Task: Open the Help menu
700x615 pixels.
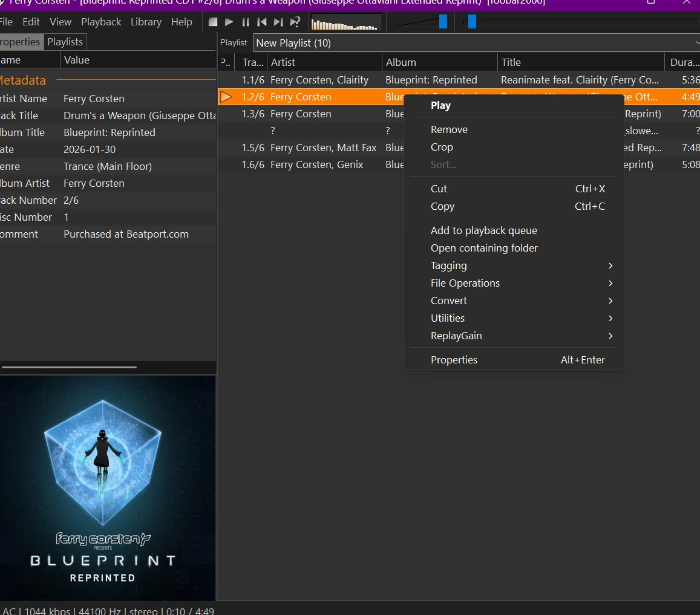Action: coord(182,22)
